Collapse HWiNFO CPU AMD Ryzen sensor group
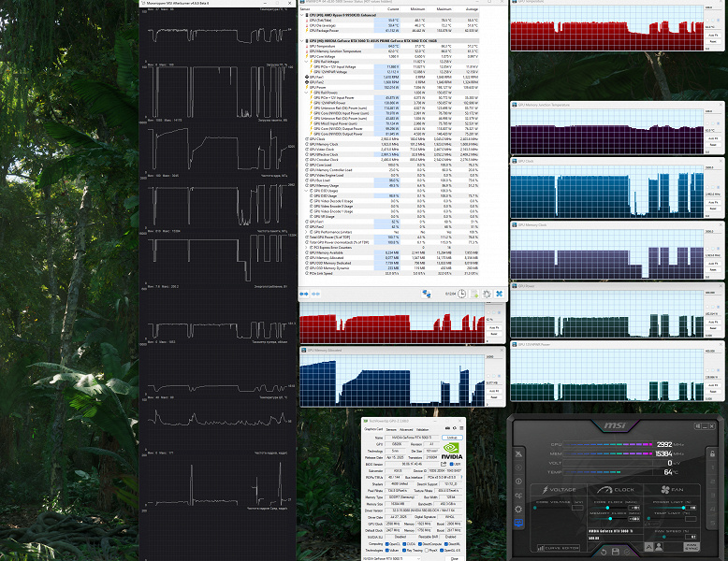 302,15
